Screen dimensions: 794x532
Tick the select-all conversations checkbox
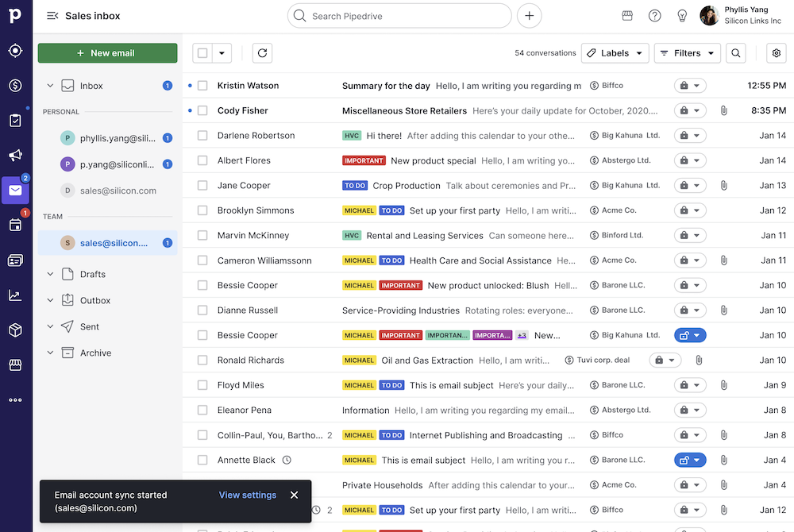click(x=202, y=52)
